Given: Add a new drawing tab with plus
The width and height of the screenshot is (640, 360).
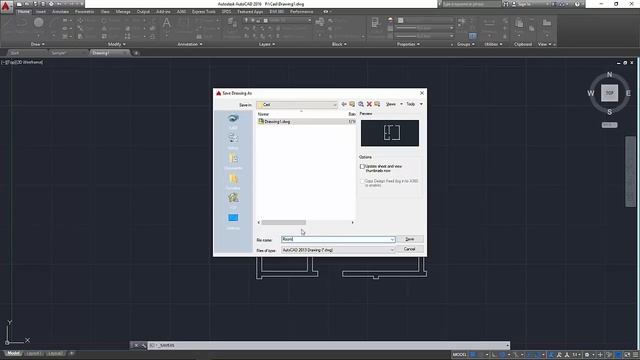Looking at the screenshot, I should (136, 53).
